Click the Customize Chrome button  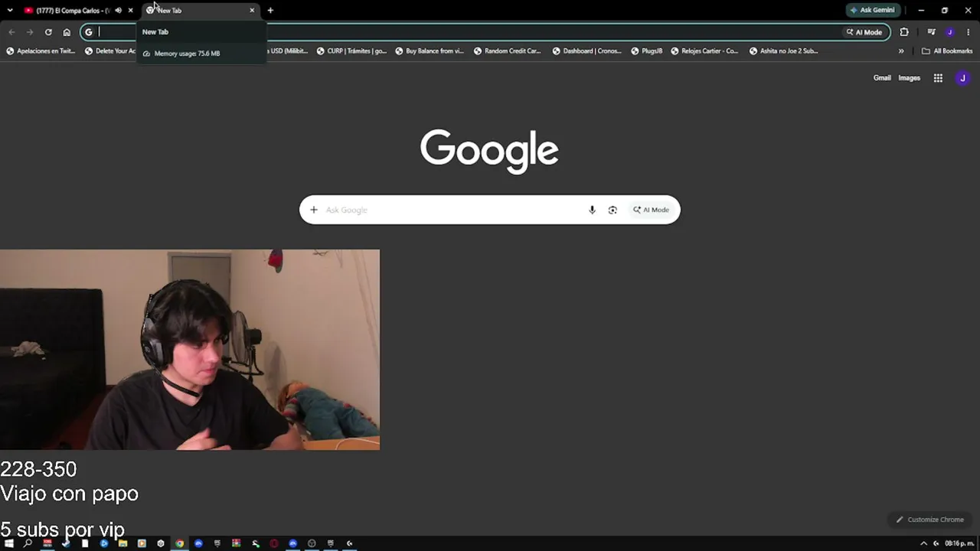930,520
